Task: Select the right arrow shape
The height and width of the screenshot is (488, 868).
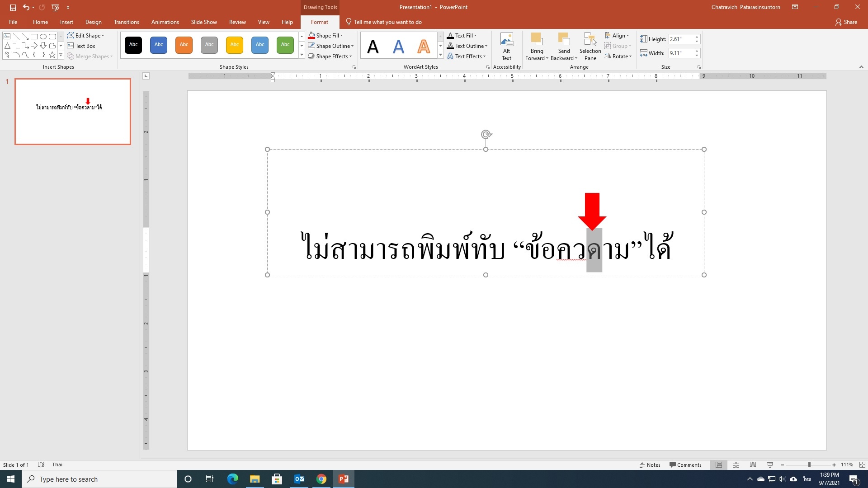Action: (34, 46)
